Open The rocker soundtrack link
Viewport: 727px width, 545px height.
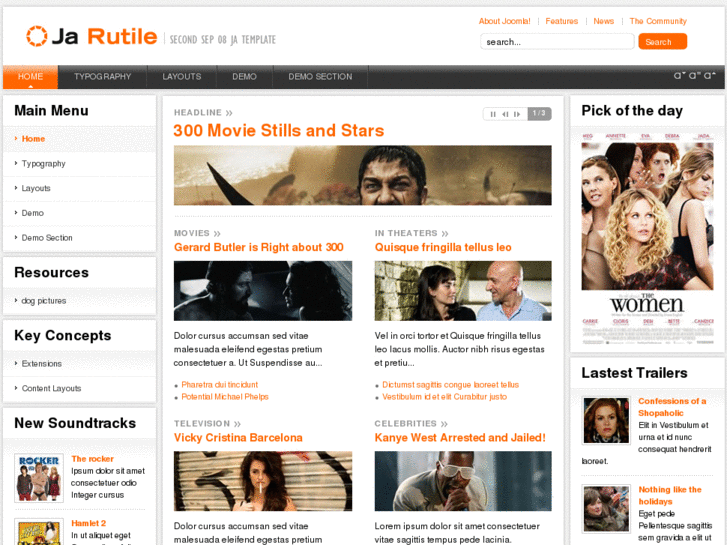(x=92, y=459)
